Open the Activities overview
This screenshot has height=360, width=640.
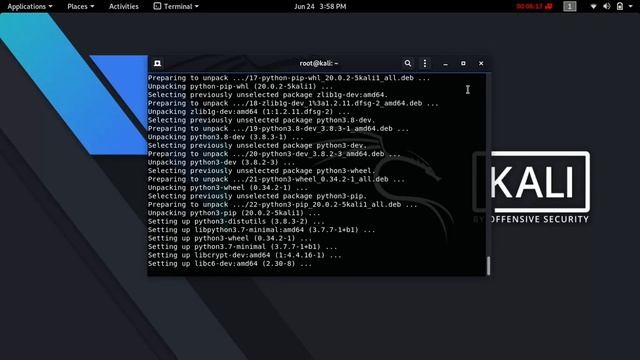(124, 7)
